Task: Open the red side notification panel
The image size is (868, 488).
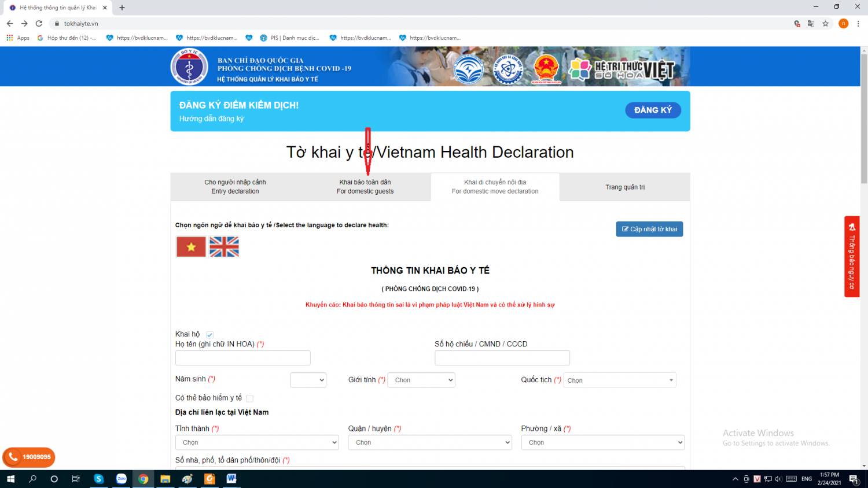Action: (x=851, y=257)
